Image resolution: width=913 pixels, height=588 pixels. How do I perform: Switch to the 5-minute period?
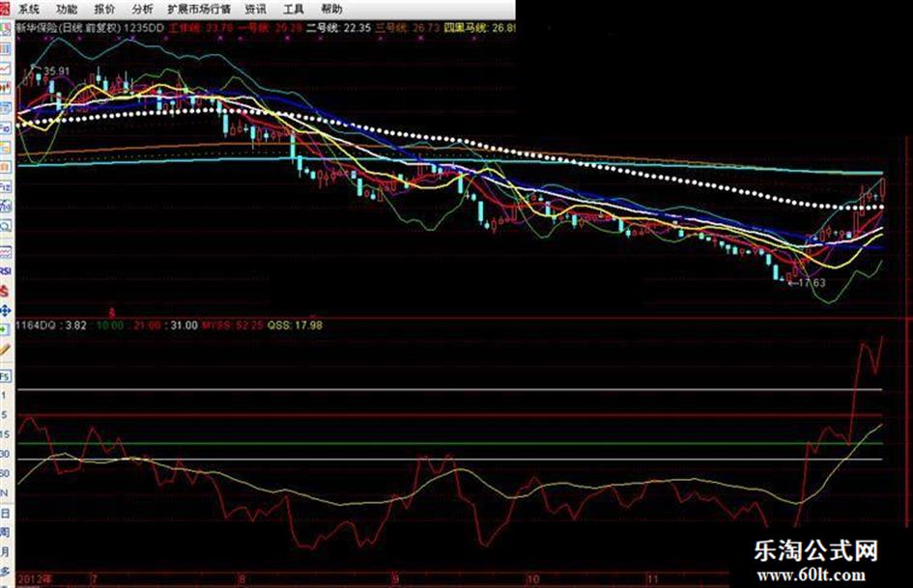[4, 415]
